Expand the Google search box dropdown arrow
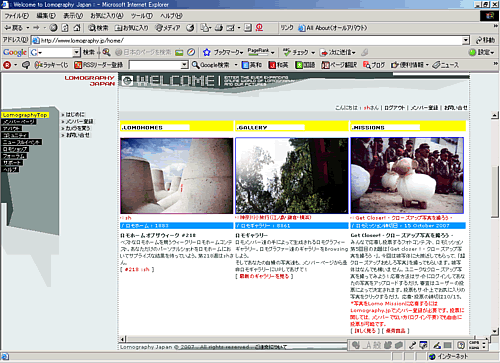Screen dimensions: 500x363 point(77,52)
